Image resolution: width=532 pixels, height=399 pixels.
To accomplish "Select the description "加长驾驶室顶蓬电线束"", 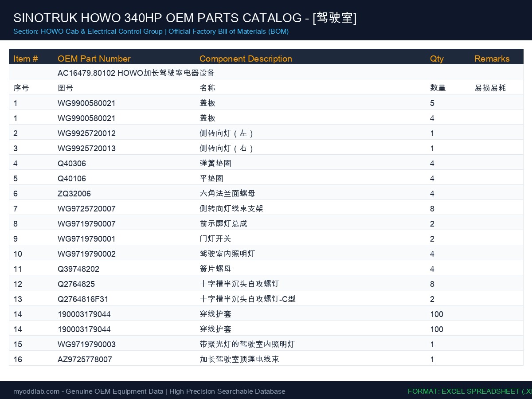I will coord(239,359).
